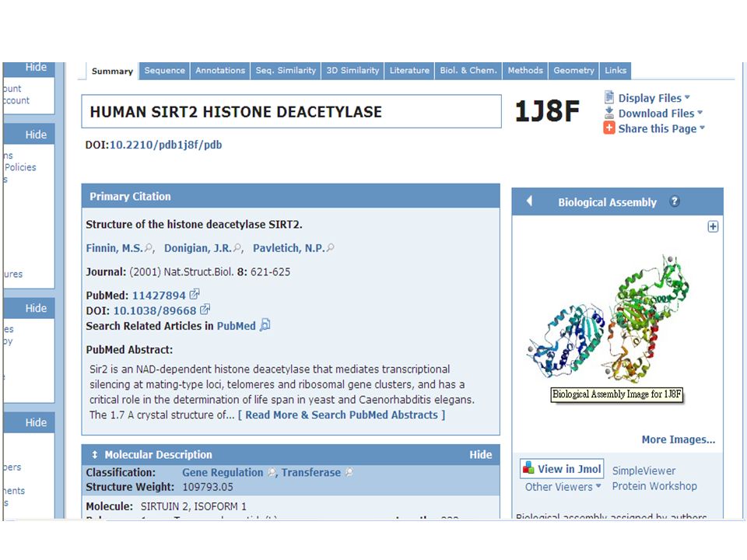Switch to the Annotations tab
Image resolution: width=747 pixels, height=560 pixels.
point(220,71)
